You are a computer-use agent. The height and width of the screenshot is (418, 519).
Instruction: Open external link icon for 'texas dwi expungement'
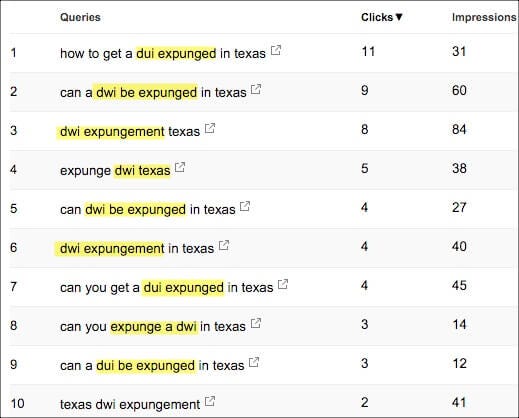[x=210, y=401]
